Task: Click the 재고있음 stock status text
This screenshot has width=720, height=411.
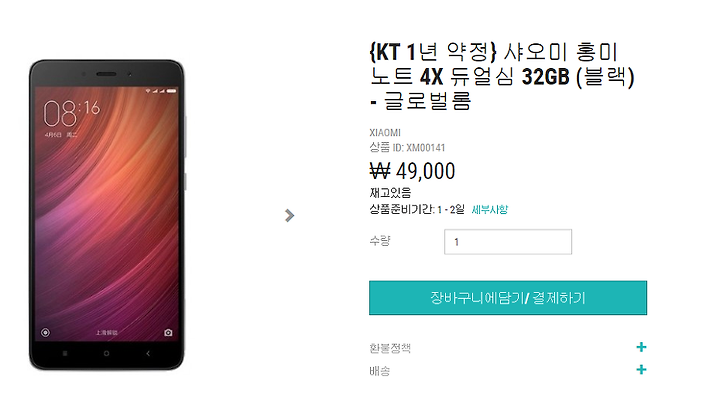Action: point(390,192)
